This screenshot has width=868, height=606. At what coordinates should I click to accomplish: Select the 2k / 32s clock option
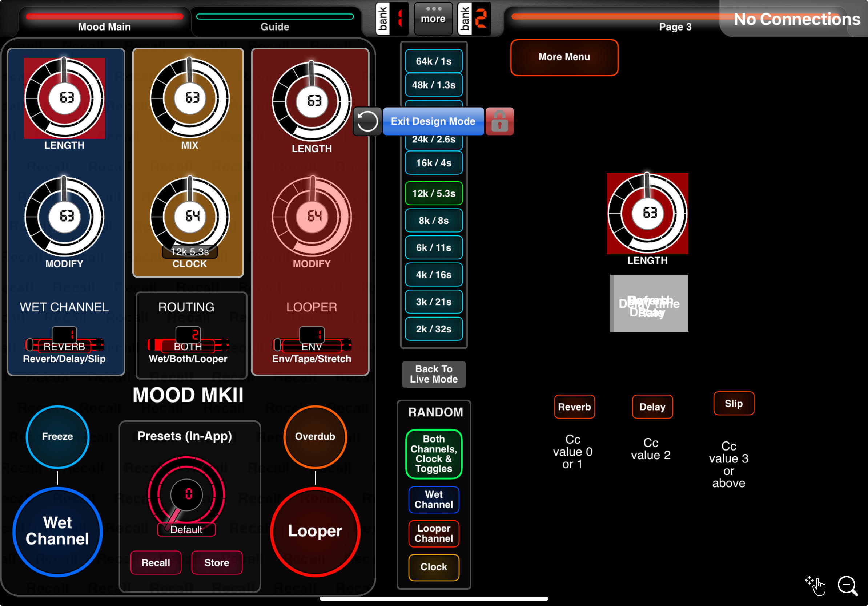434,329
